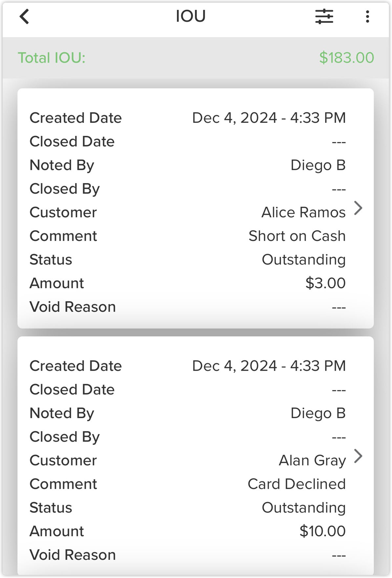The image size is (392, 578).
Task: Select the $10.00 amount value
Action: pyautogui.click(x=322, y=531)
